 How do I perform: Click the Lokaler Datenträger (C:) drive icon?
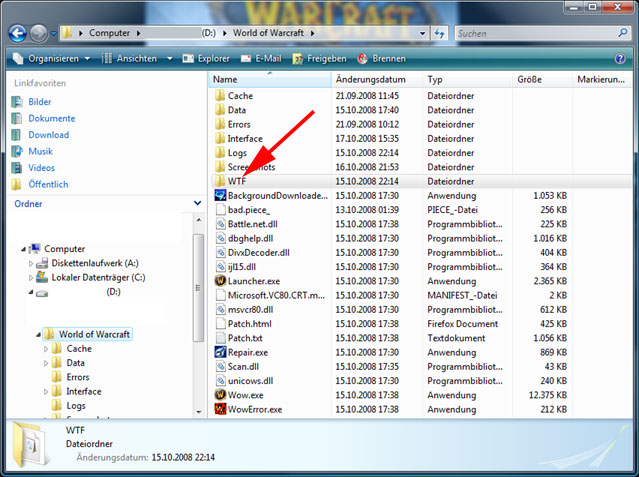[x=42, y=277]
